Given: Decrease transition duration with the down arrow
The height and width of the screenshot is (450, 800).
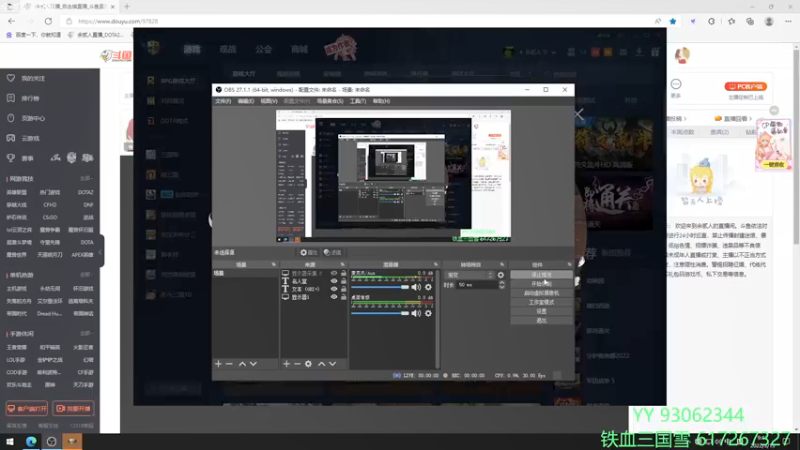Looking at the screenshot, I should [x=502, y=287].
